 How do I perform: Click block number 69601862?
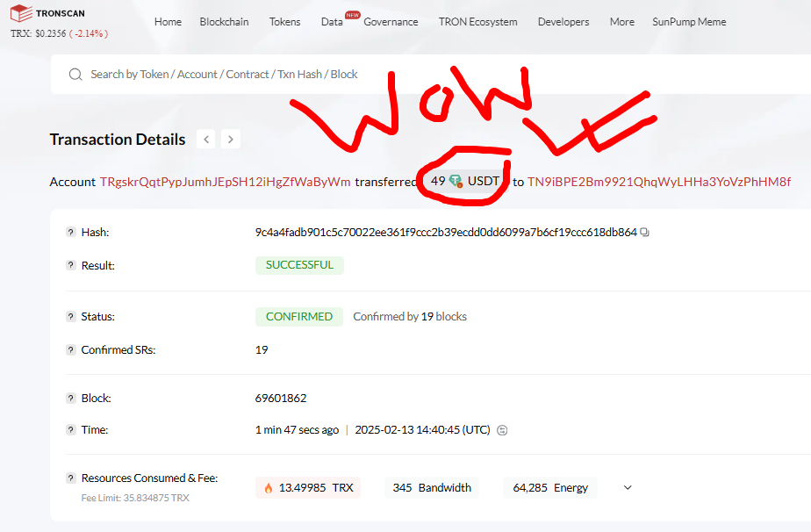coord(281,399)
